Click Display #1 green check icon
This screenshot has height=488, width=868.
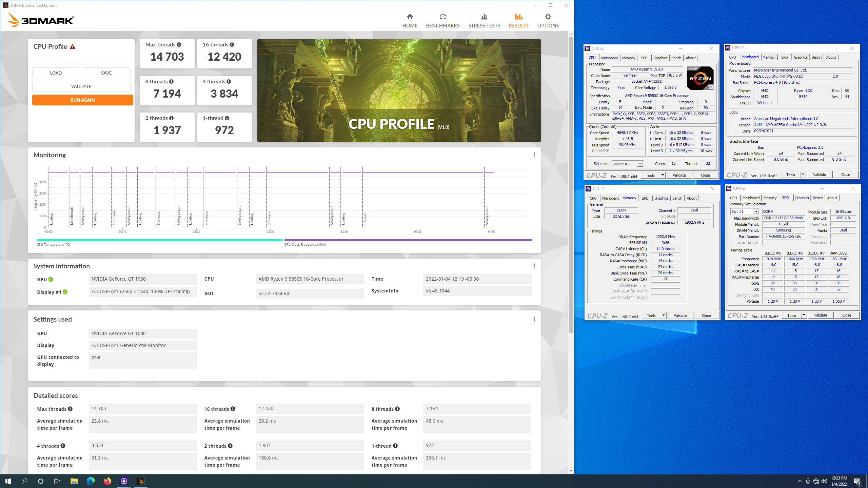pyautogui.click(x=65, y=292)
